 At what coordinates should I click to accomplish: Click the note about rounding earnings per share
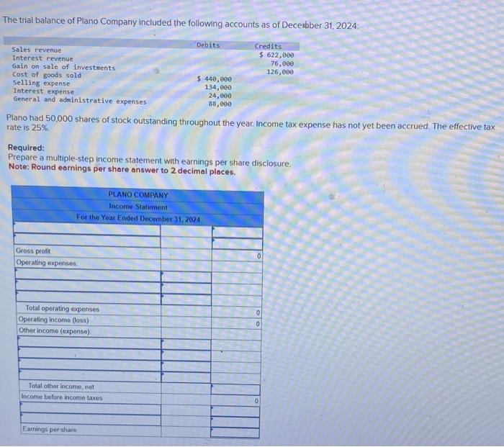coord(122,169)
